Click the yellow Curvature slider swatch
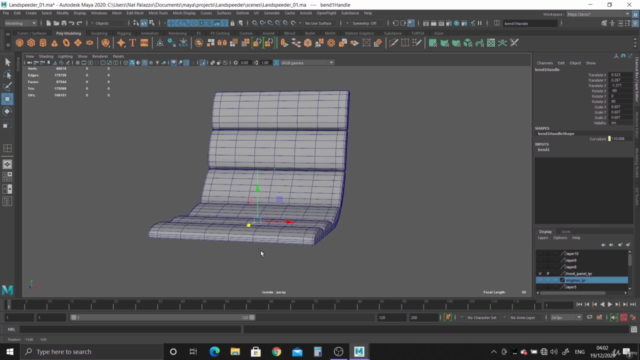Viewport: 640px width, 360px height. point(609,139)
